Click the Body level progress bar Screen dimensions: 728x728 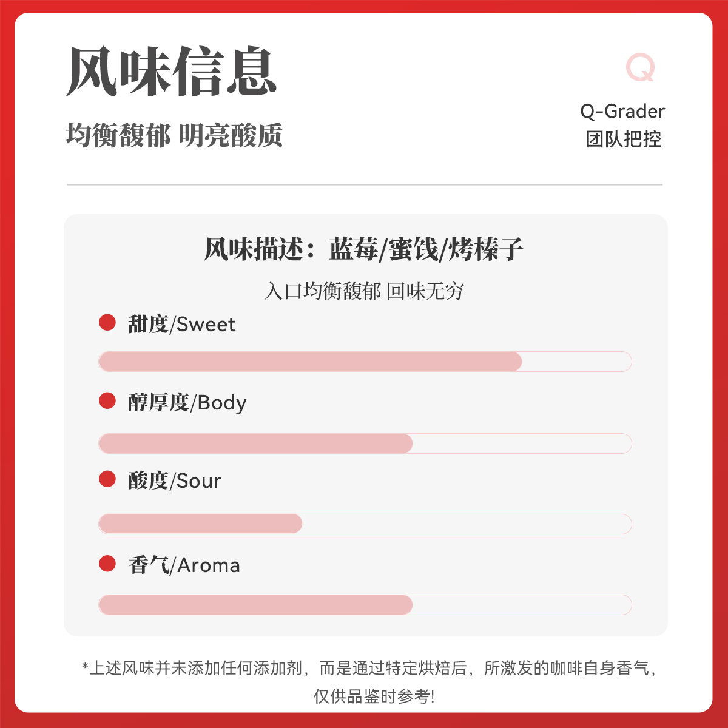[365, 443]
